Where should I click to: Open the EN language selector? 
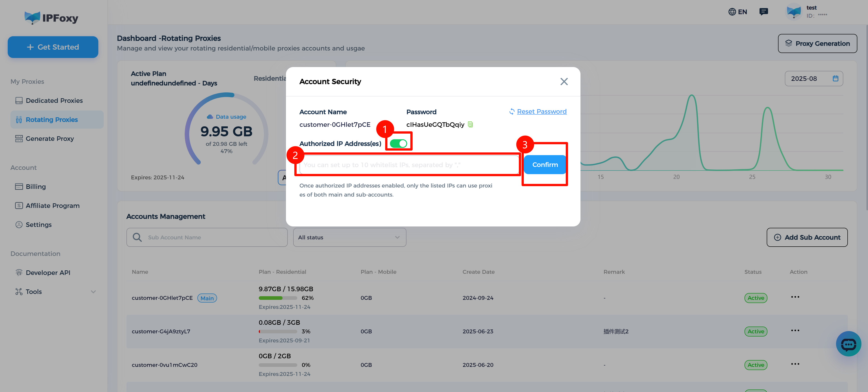[737, 12]
